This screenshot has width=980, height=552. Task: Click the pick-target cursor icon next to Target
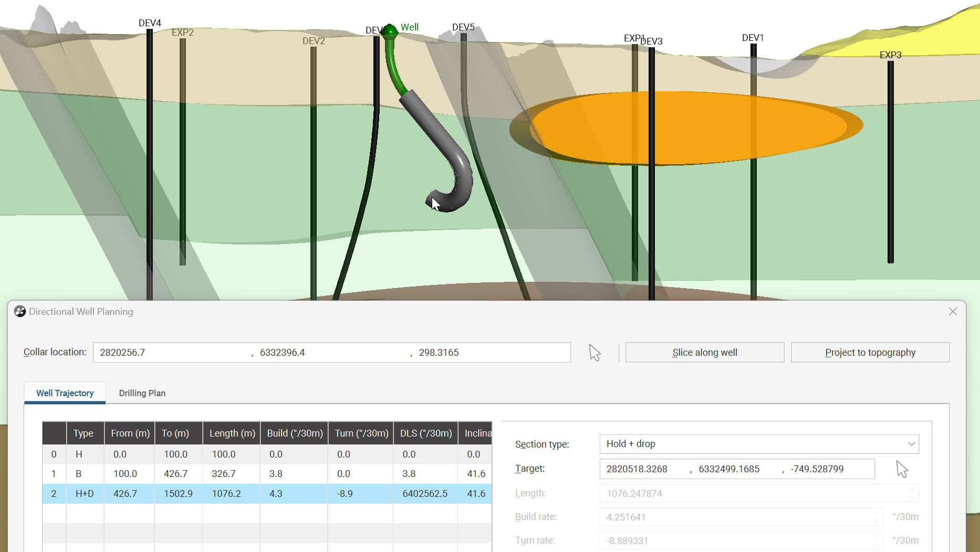click(x=902, y=469)
